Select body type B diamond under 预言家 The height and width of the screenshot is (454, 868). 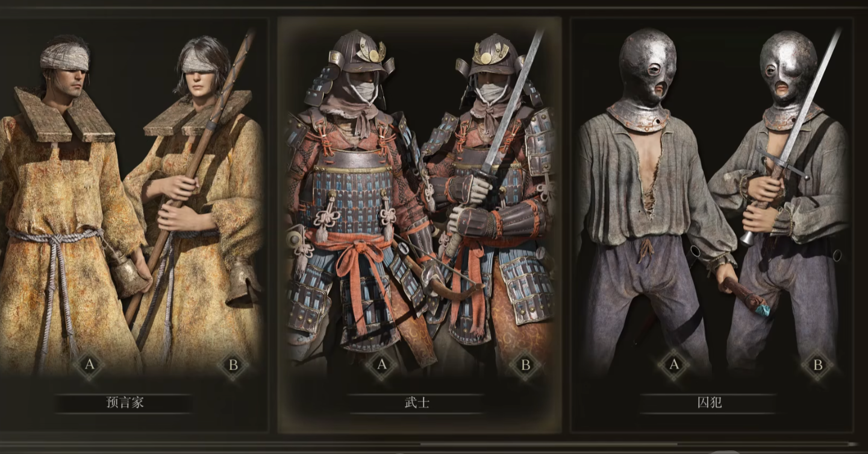point(233,365)
